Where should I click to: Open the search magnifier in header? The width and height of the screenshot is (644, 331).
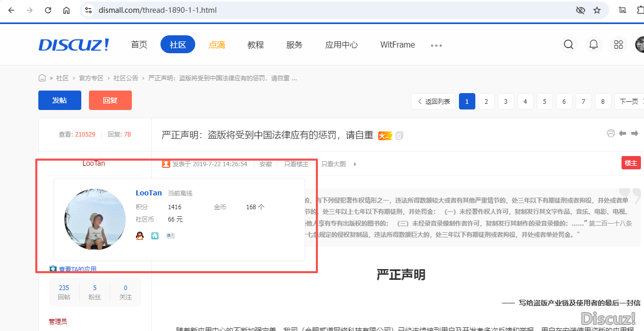[568, 45]
